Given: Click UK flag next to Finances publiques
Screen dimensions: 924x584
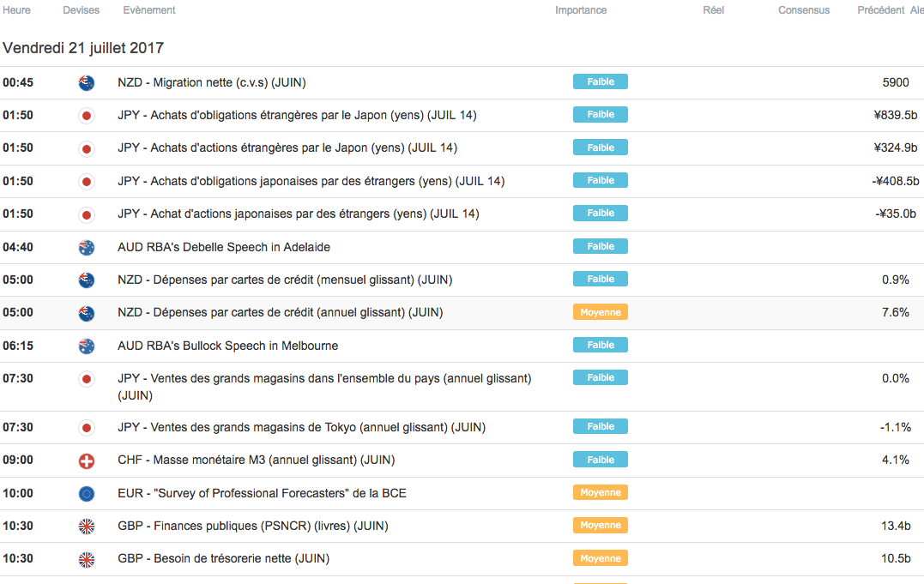Looking at the screenshot, I should point(86,527).
